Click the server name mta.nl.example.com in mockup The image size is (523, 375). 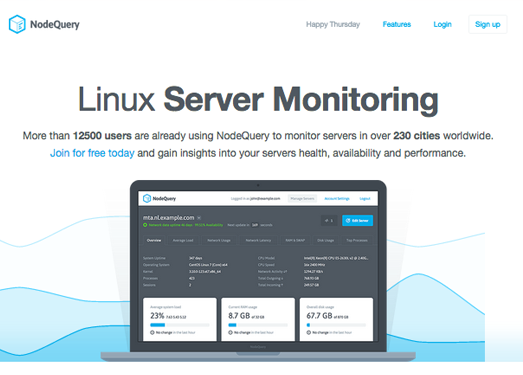coord(168,218)
